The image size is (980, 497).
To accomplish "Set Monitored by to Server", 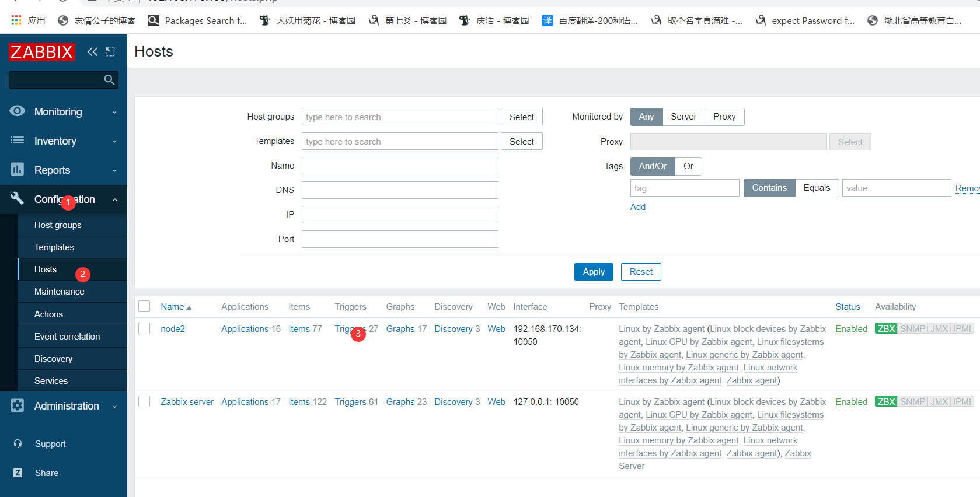I will pyautogui.click(x=683, y=117).
